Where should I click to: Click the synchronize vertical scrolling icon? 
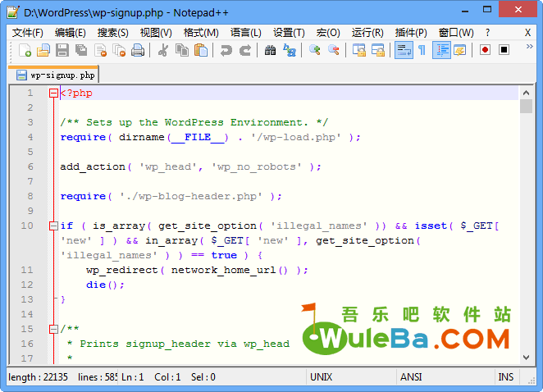(359, 50)
